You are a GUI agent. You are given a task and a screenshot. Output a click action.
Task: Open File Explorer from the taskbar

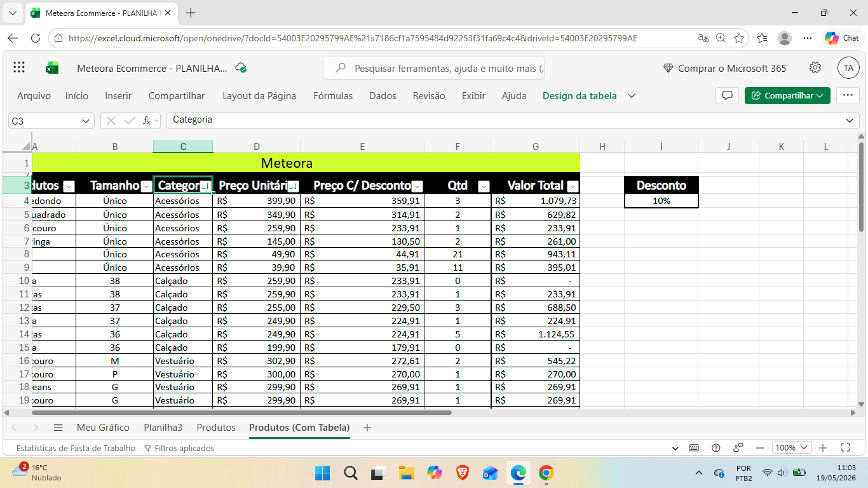click(406, 473)
